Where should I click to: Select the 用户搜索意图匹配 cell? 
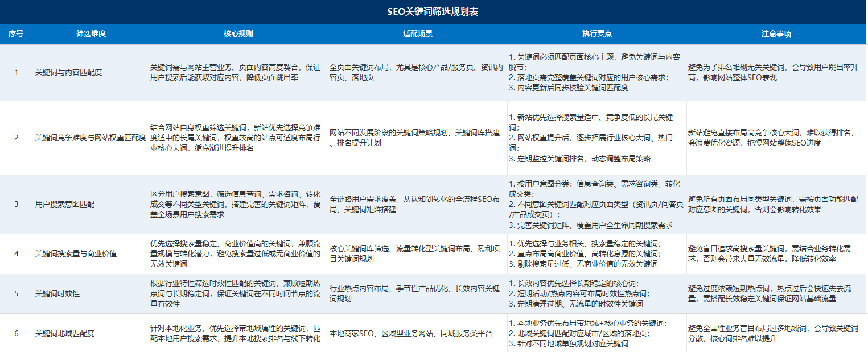click(x=91, y=204)
